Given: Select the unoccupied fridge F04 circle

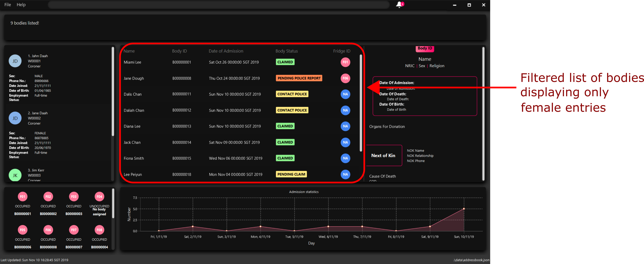Looking at the screenshot, I should pyautogui.click(x=100, y=196).
